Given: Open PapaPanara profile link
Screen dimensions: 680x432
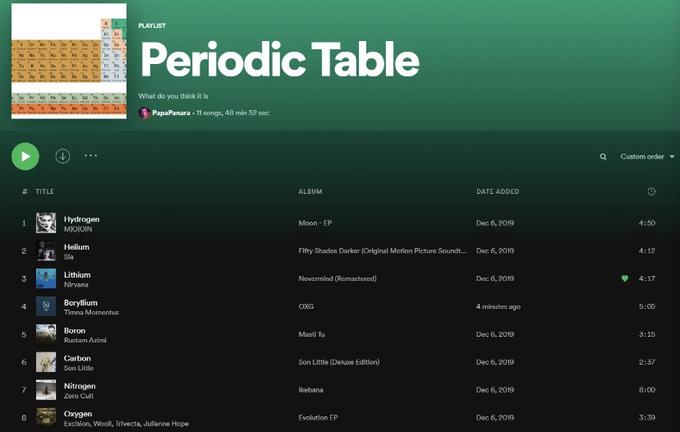Looking at the screenshot, I should 171,113.
